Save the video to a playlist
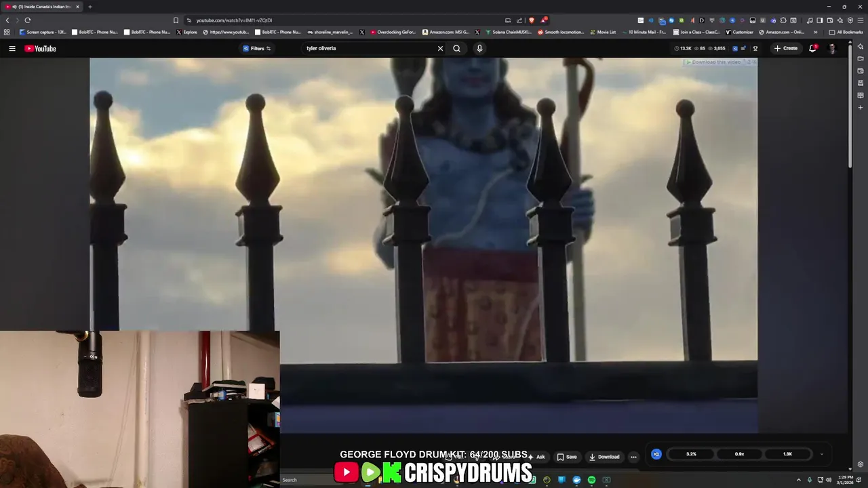868x488 pixels. coord(567,457)
